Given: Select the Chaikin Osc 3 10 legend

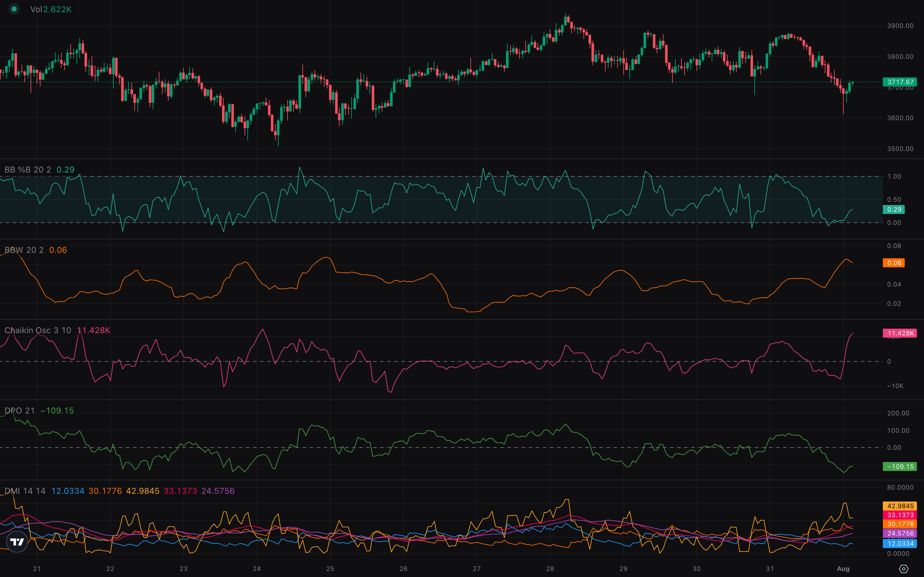Looking at the screenshot, I should [37, 331].
